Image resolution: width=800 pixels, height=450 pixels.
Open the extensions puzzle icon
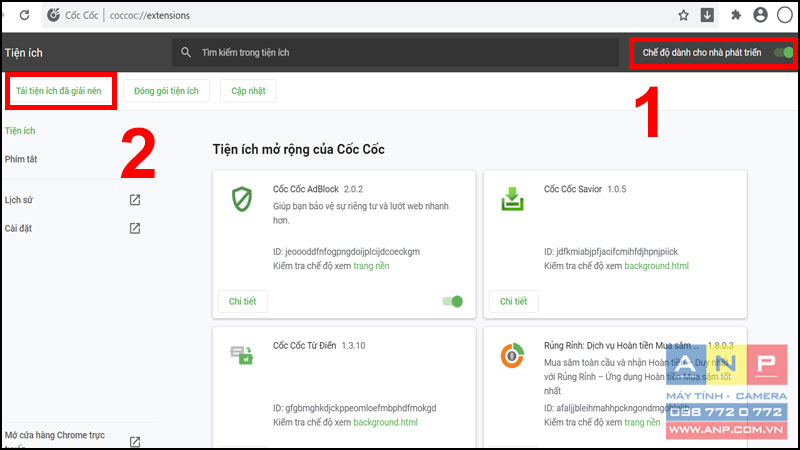[736, 15]
